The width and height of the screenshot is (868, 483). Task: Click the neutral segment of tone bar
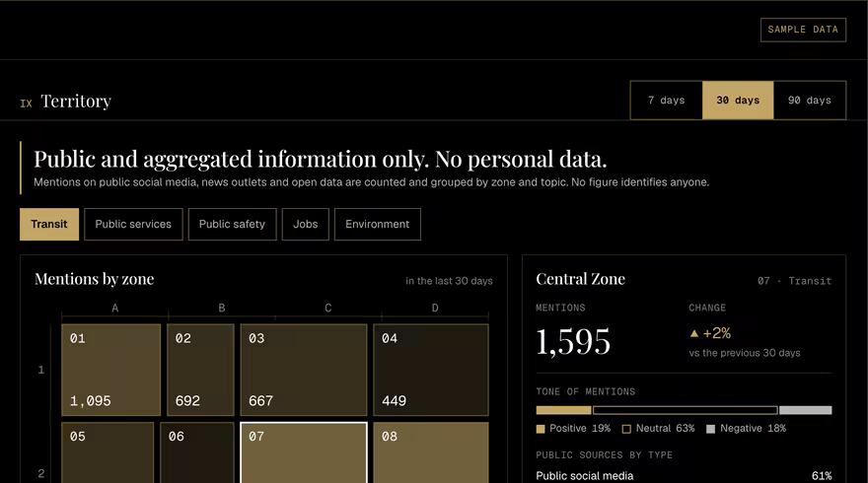[686, 410]
